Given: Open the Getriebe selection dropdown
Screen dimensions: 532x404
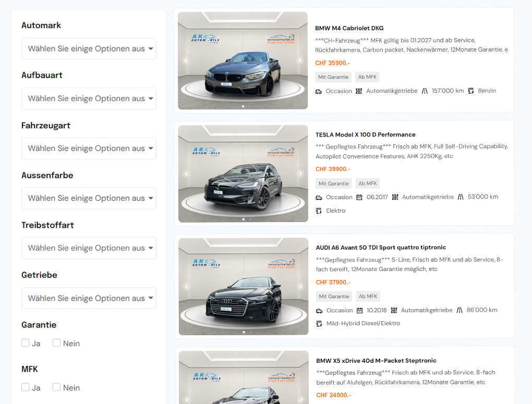Looking at the screenshot, I should pos(89,298).
